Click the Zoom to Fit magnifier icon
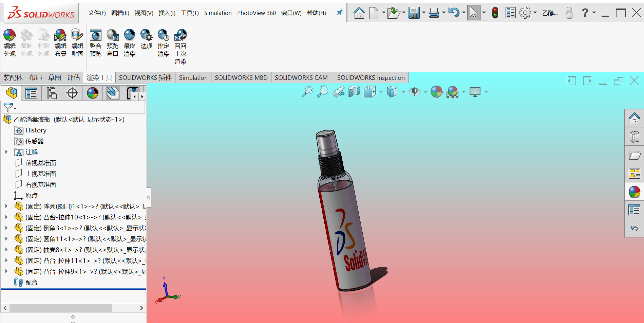The image size is (644, 323). coord(307,92)
